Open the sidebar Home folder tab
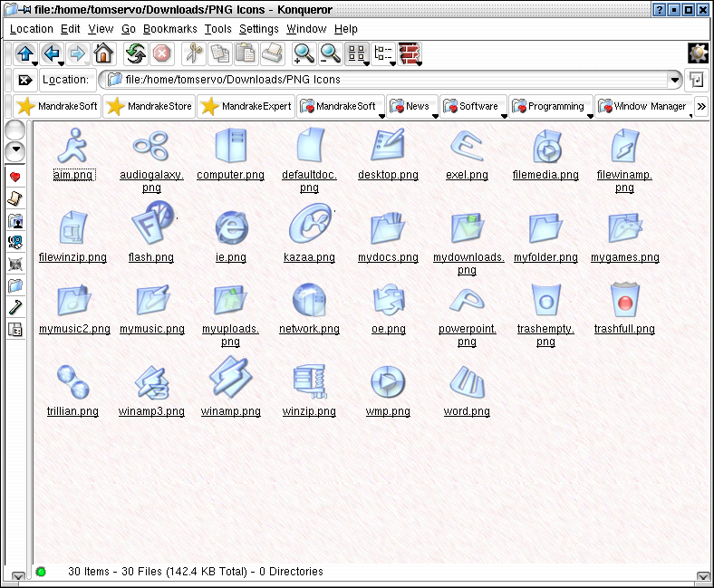This screenshot has width=714, height=588. (x=15, y=221)
